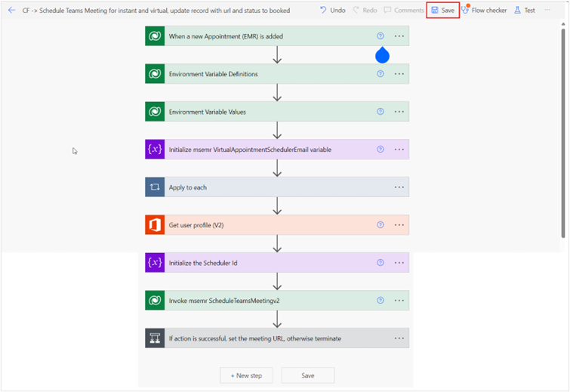This screenshot has height=392, width=570.
Task: Click the Dataverse icon of Invoke ScheduleTeamsMeetingv2
Action: point(155,301)
